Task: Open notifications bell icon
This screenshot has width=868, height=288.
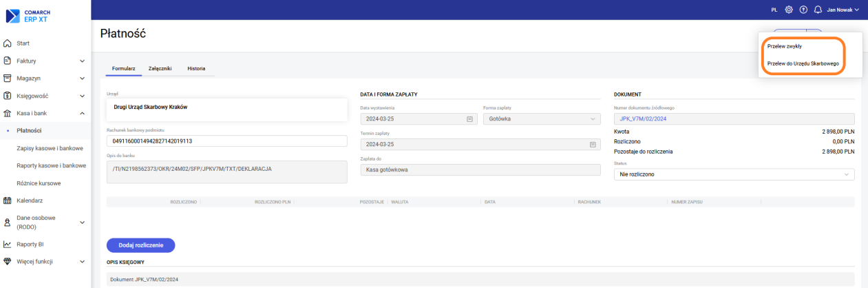Action: 818,10
